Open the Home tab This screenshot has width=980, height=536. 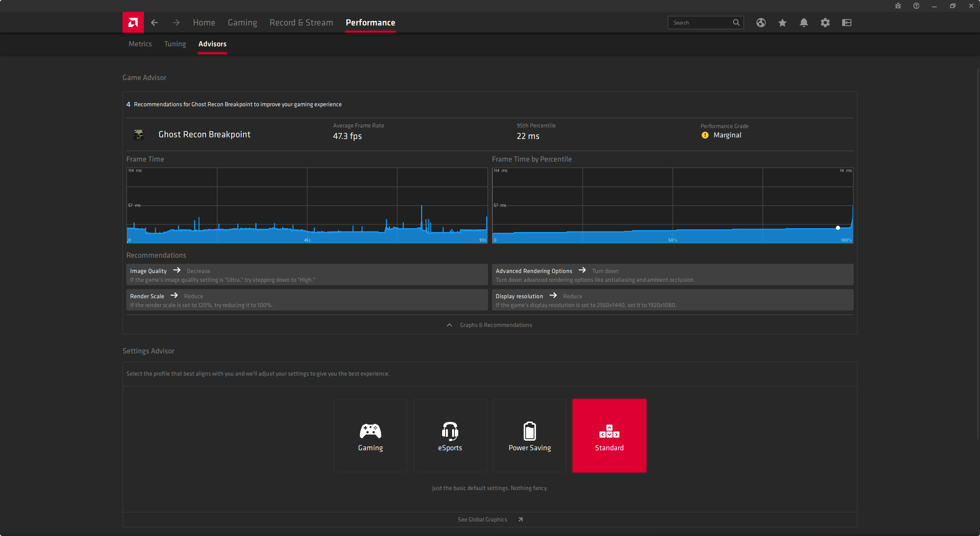[204, 23]
